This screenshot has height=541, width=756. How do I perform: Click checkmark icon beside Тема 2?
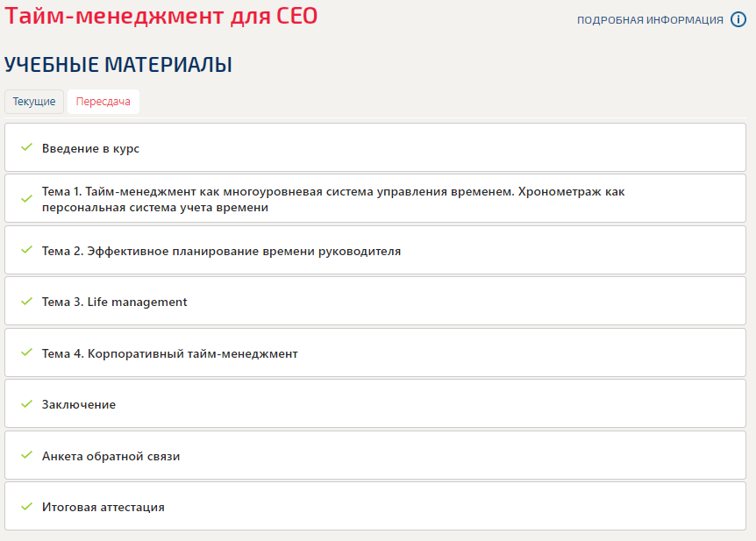(26, 250)
